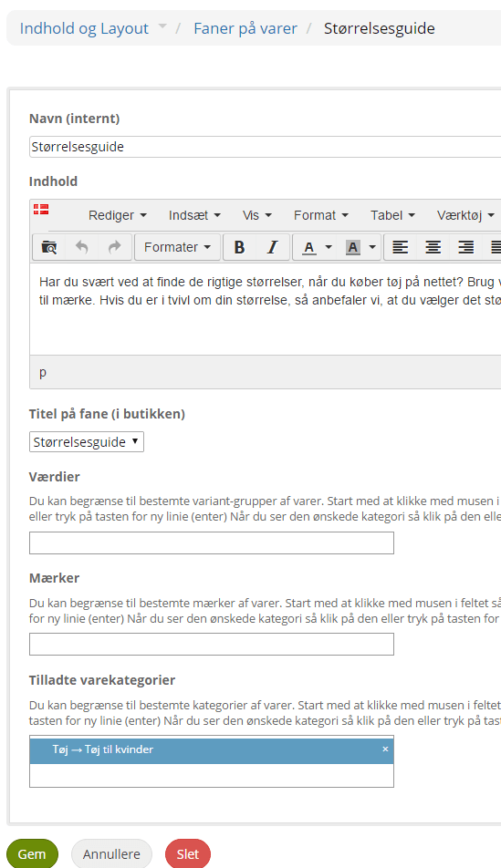The width and height of the screenshot is (501, 868).
Task: Center align text
Action: pos(433,247)
